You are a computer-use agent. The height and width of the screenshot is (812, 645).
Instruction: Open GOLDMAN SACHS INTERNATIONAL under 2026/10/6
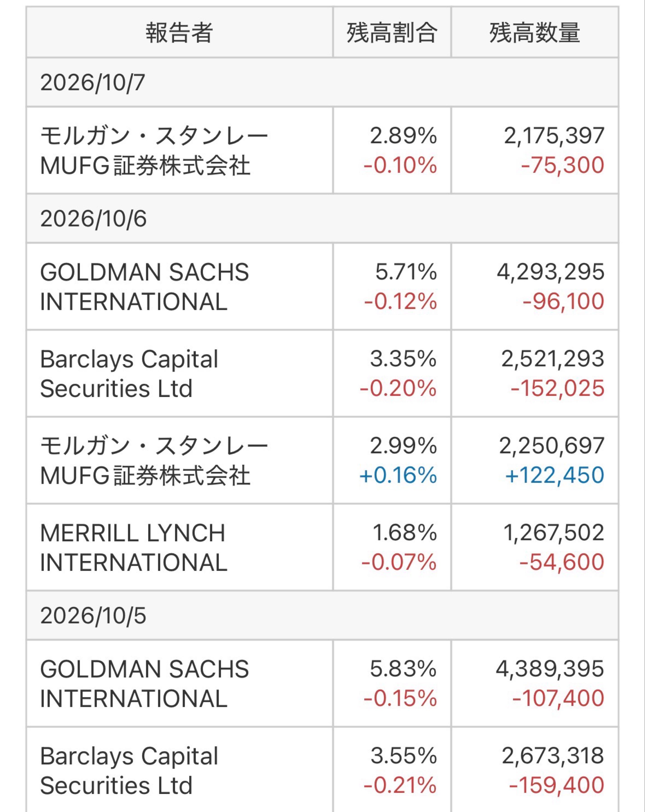click(x=179, y=287)
